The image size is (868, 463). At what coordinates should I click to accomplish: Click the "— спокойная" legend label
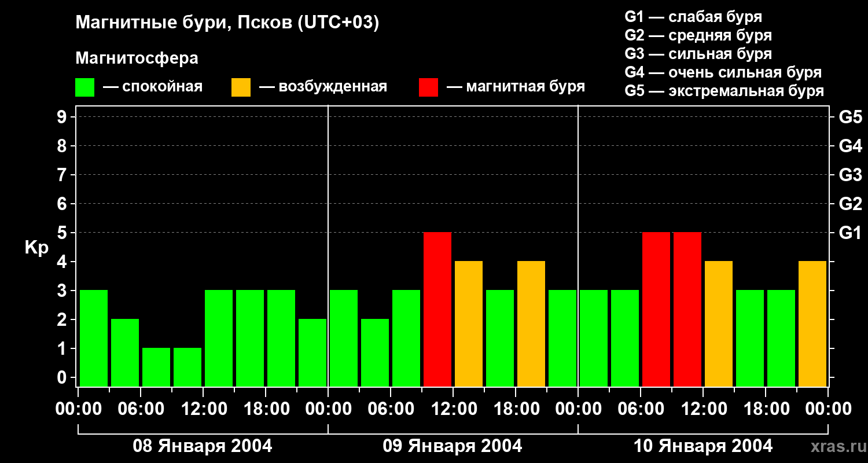[x=153, y=87]
